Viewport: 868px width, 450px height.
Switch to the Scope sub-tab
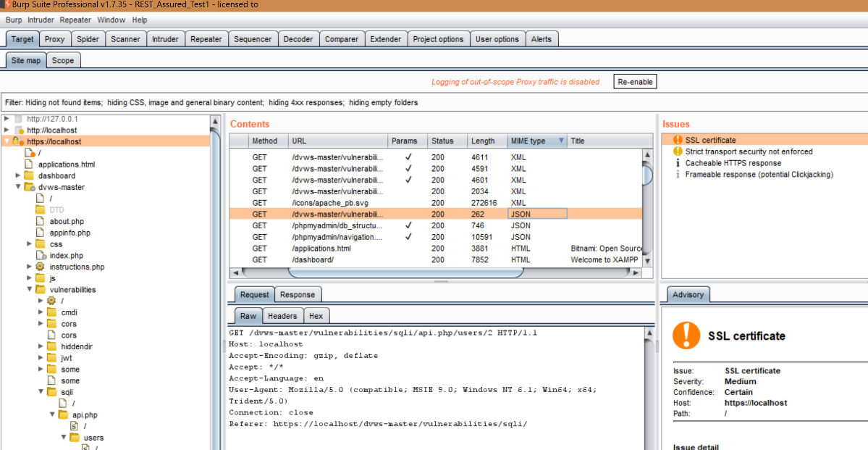[62, 60]
